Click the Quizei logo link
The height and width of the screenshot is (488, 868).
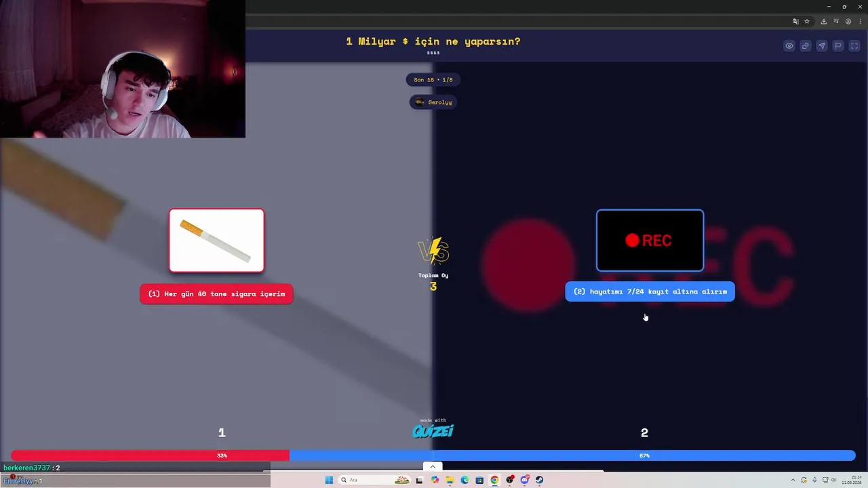tap(433, 430)
